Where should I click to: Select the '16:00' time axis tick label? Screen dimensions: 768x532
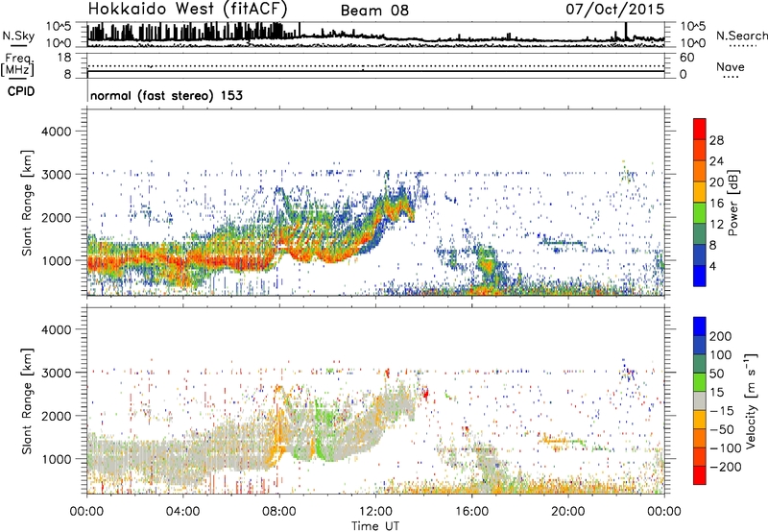point(471,512)
